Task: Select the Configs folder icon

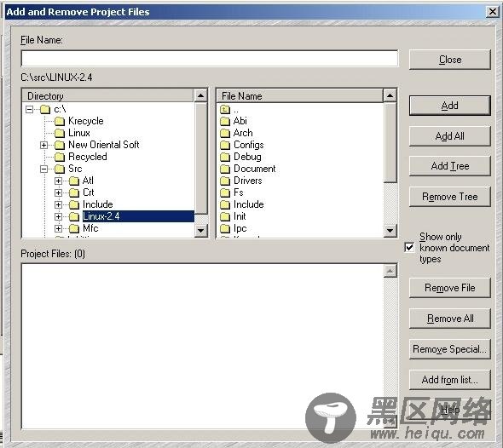Action: [225, 145]
